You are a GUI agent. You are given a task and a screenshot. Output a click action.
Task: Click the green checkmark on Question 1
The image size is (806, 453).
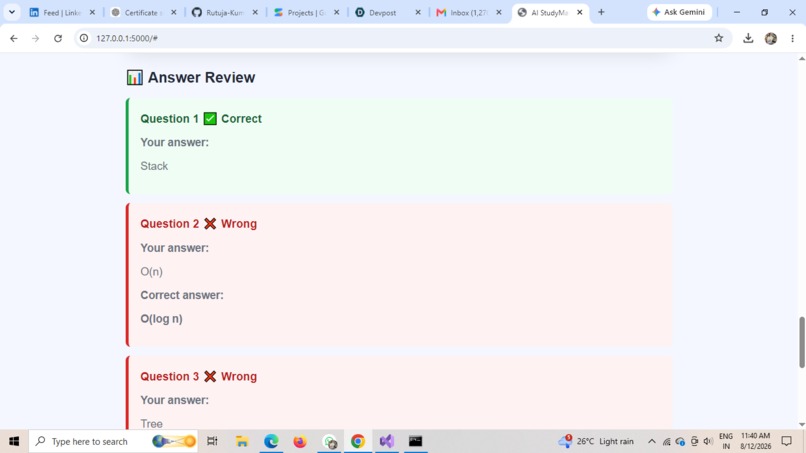pyautogui.click(x=210, y=119)
